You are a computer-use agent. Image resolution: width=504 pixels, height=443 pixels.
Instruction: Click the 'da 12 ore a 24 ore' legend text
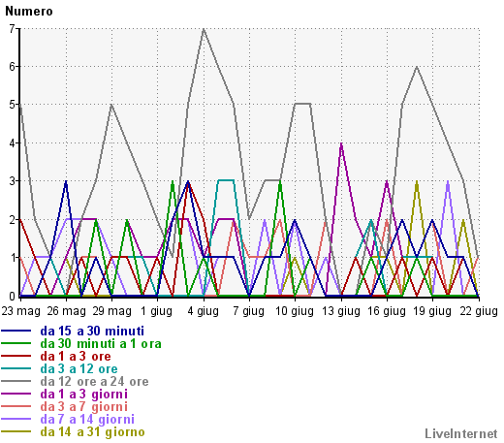(x=94, y=381)
